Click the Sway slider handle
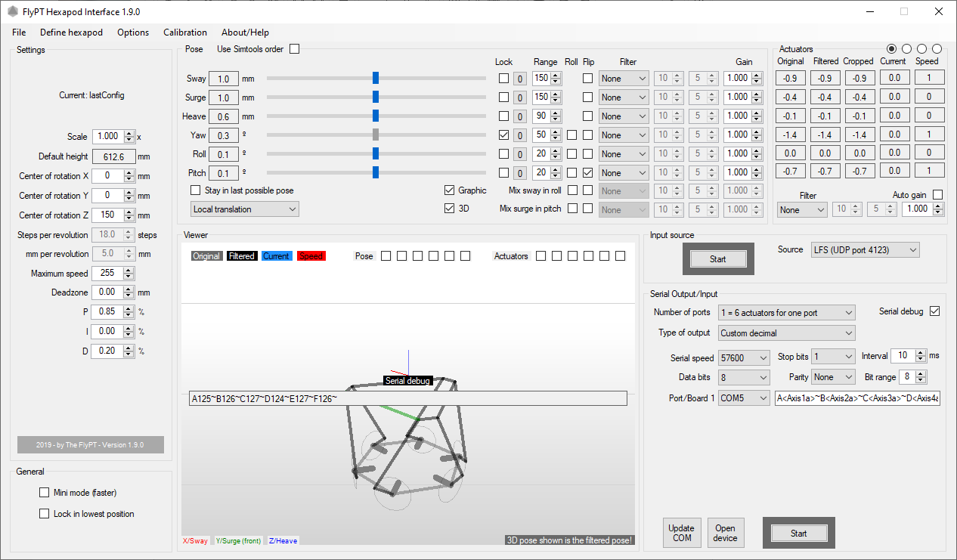 [376, 79]
